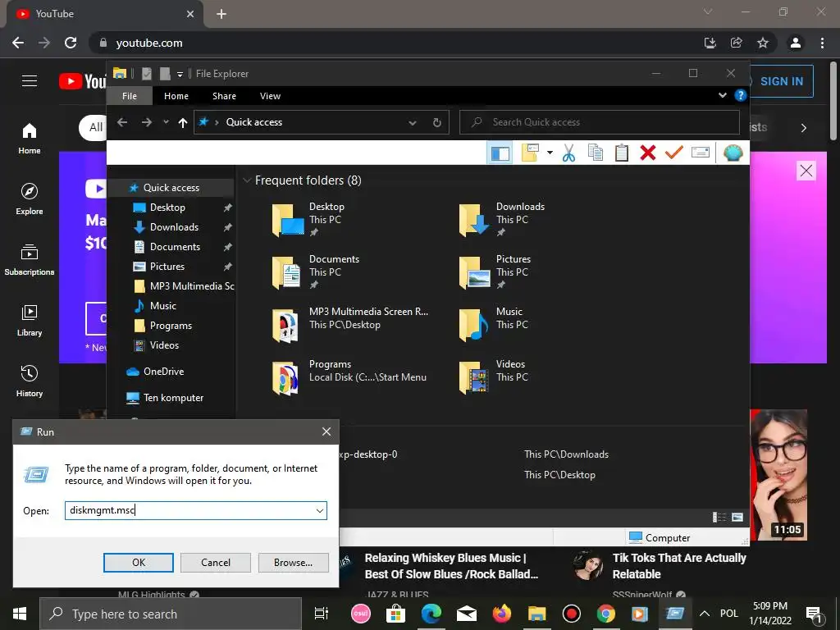840x630 pixels.
Task: Open Explore in YouTube sidebar
Action: click(x=30, y=199)
